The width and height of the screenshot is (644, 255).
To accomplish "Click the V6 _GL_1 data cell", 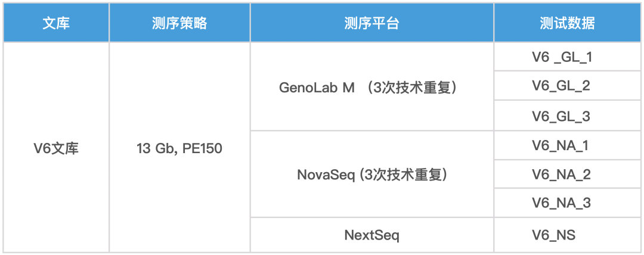I will (x=561, y=58).
